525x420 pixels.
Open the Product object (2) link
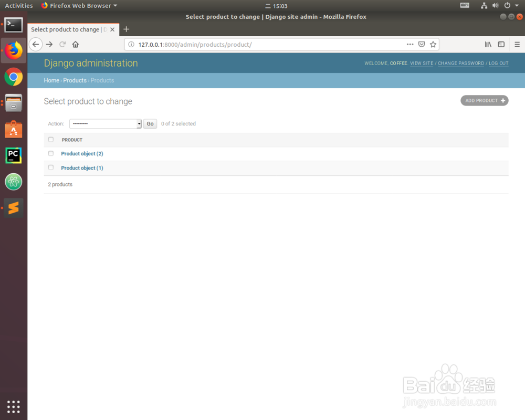82,153
